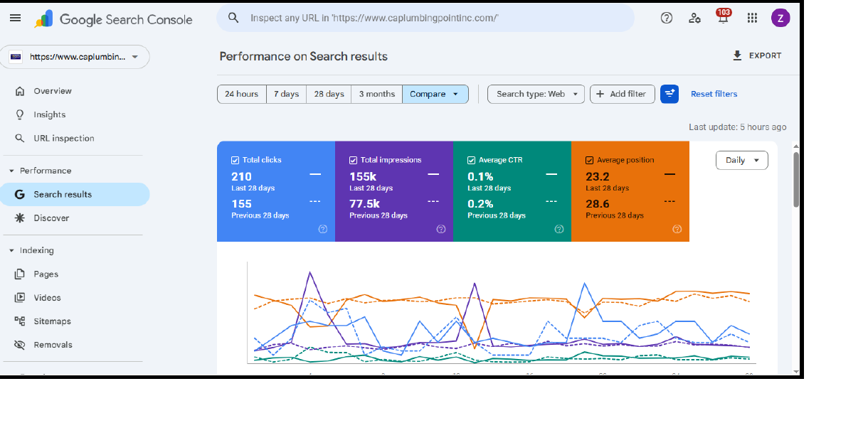Open the Total impressions help icon
The image size is (868, 423).
[x=441, y=229]
